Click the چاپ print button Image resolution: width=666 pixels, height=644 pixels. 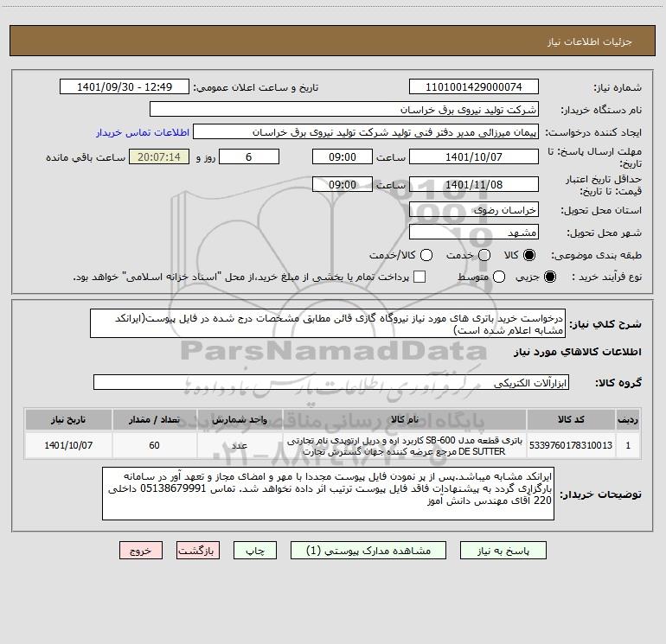click(x=255, y=551)
